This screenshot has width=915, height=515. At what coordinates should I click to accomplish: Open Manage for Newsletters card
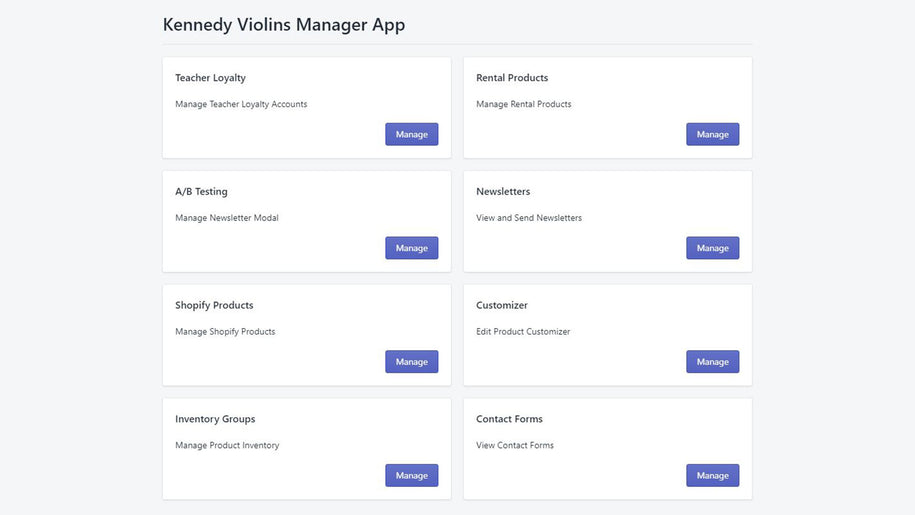coord(713,248)
